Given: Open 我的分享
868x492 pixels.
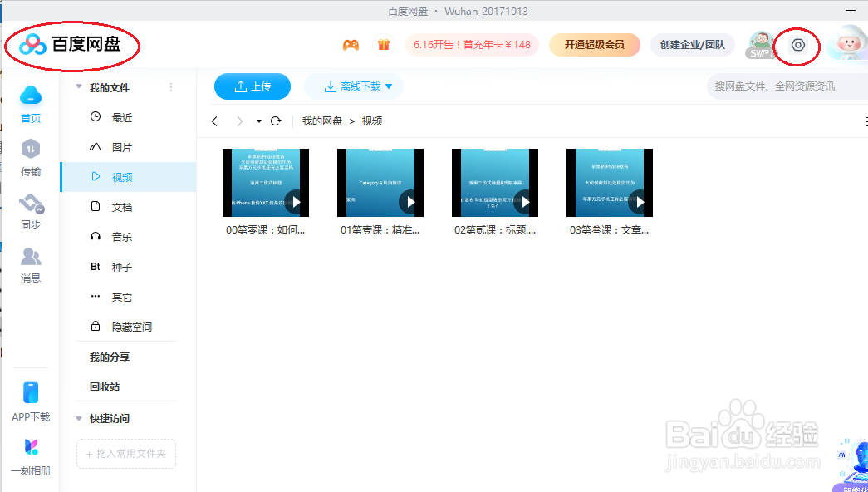Looking at the screenshot, I should (x=110, y=357).
